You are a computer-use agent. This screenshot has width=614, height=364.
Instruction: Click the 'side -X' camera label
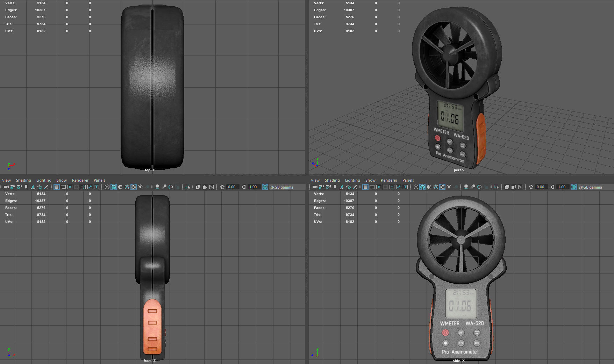458,361
